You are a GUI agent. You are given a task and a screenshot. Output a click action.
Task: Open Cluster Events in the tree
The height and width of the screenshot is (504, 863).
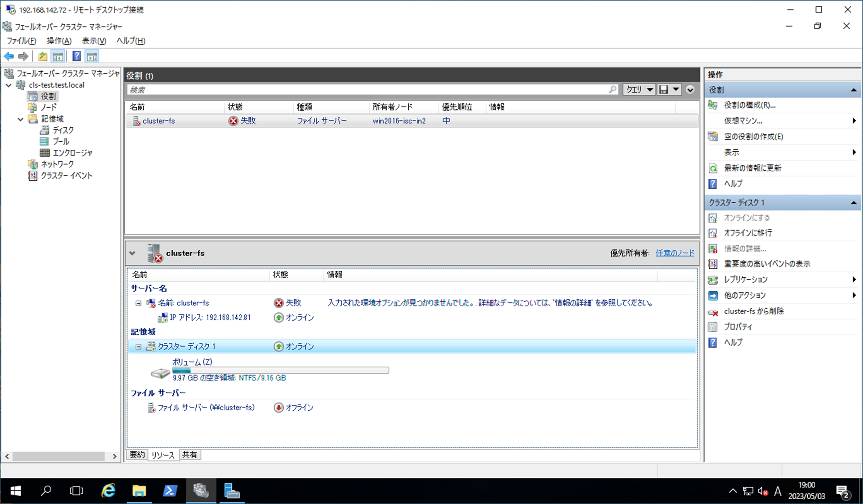click(x=66, y=176)
